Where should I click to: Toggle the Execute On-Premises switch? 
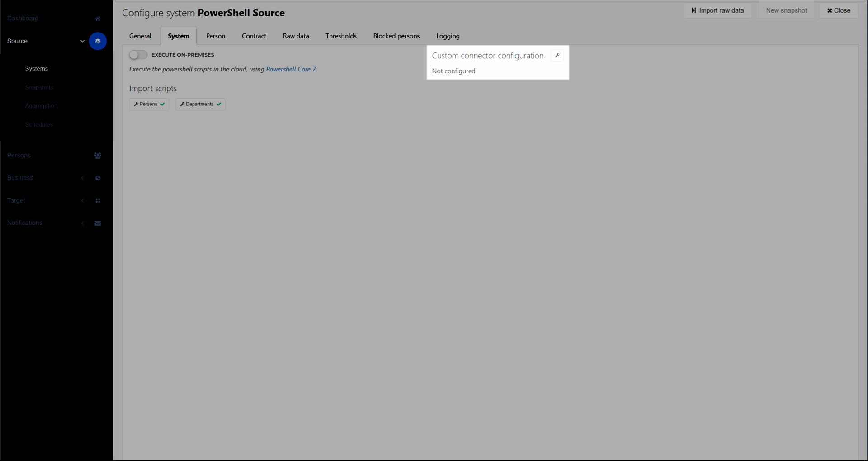coord(138,55)
